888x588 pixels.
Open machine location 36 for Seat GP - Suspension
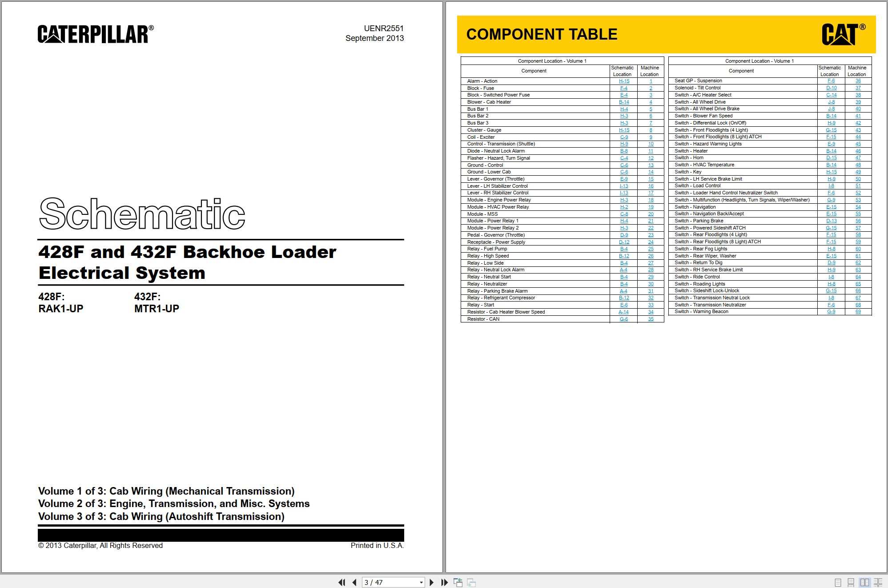click(x=858, y=81)
